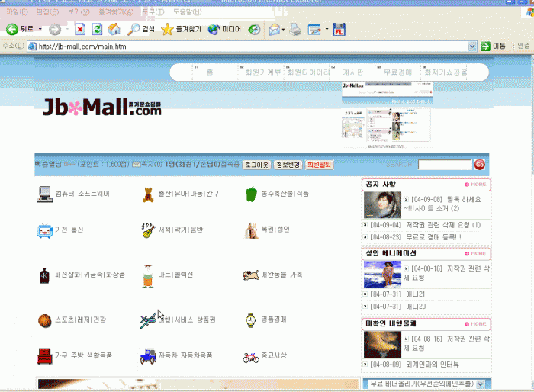The width and height of the screenshot is (534, 392).
Task: Click the wristwatch luxury auction icon
Action: 251,320
